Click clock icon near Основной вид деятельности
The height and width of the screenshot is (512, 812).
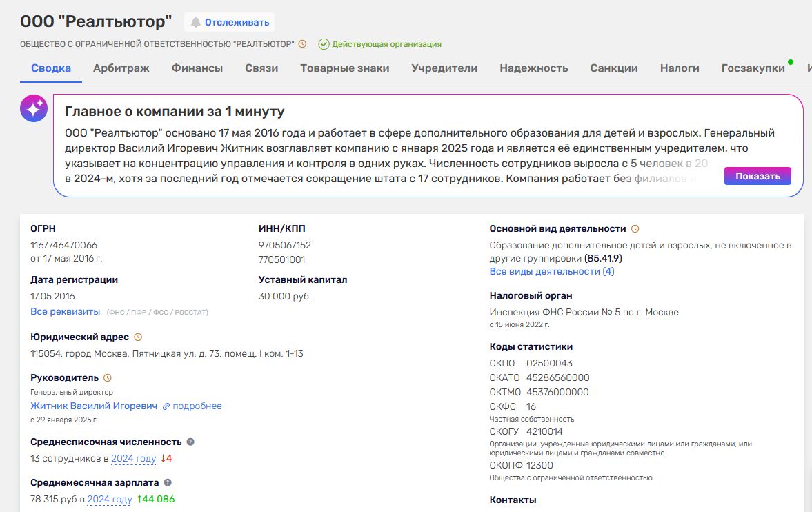(635, 229)
